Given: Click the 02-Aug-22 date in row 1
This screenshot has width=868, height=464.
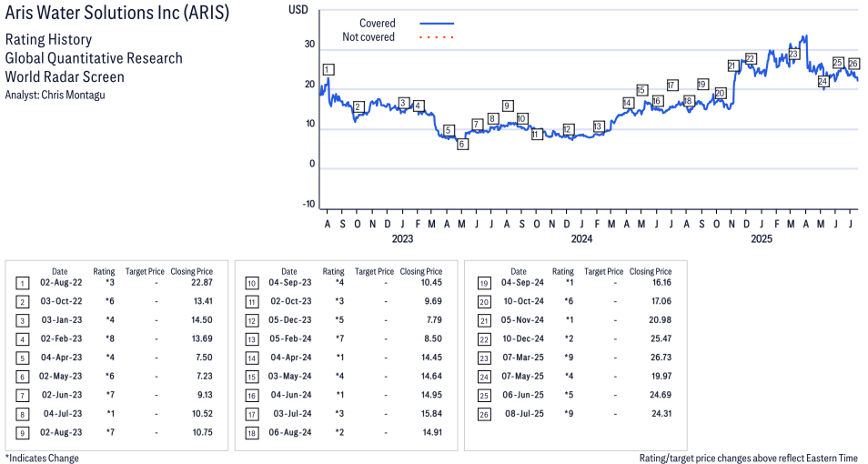Looking at the screenshot, I should (61, 282).
